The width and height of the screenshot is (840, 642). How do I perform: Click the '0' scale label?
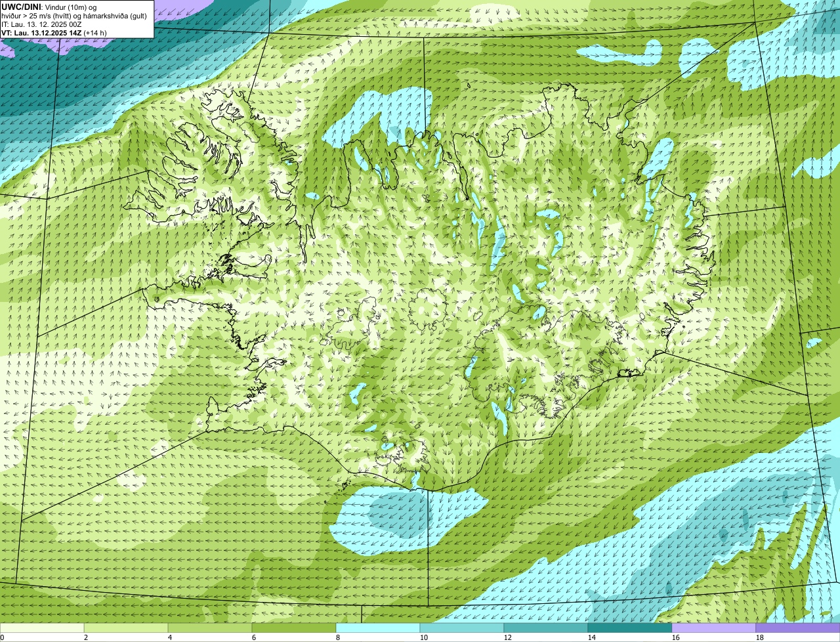coord(2,637)
